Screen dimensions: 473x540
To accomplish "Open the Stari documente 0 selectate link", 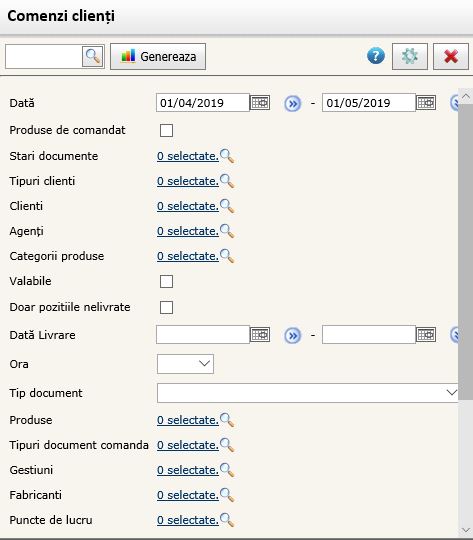I will pyautogui.click(x=188, y=156).
